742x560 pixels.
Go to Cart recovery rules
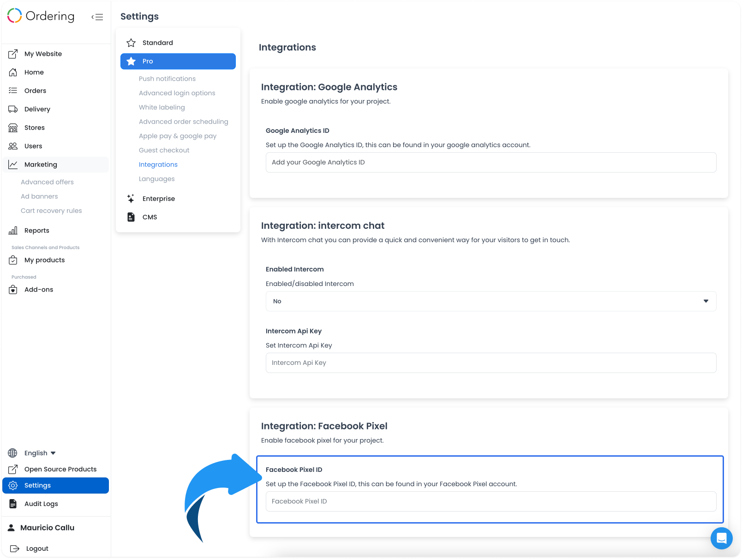pyautogui.click(x=51, y=211)
